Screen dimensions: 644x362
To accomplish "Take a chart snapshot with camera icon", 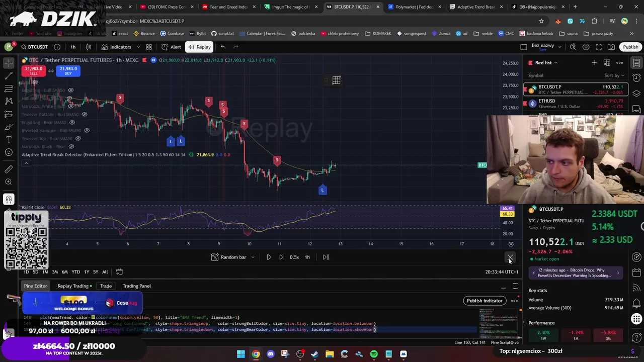I will click(611, 47).
